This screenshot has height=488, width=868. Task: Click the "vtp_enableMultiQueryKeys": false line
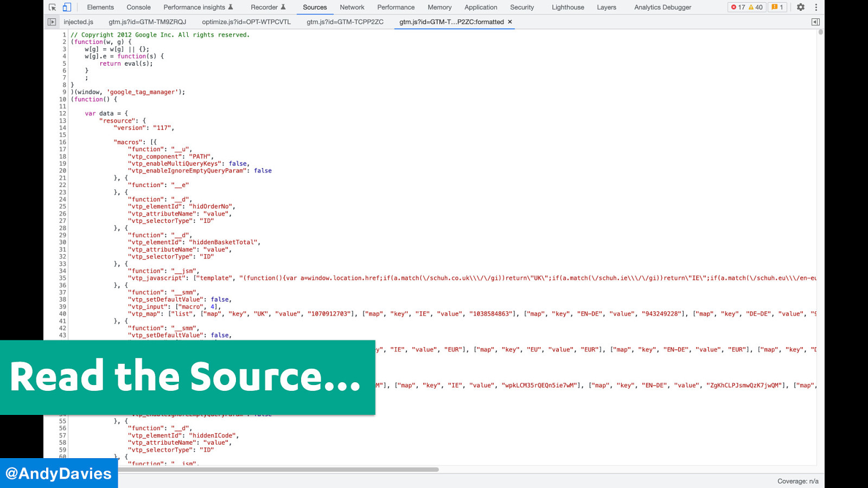[189, 164]
